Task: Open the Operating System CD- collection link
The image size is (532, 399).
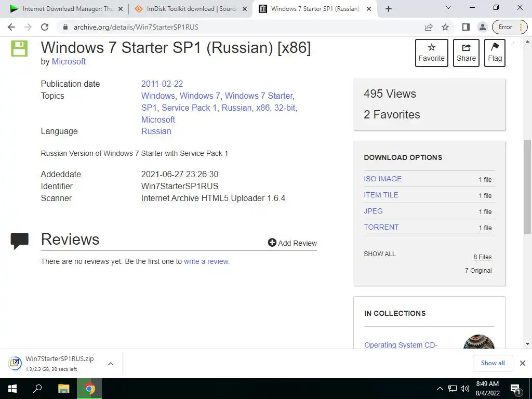Action: [x=401, y=345]
